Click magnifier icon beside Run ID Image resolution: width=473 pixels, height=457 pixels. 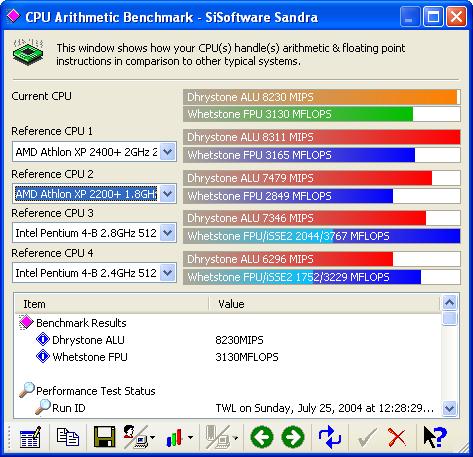[x=43, y=407]
